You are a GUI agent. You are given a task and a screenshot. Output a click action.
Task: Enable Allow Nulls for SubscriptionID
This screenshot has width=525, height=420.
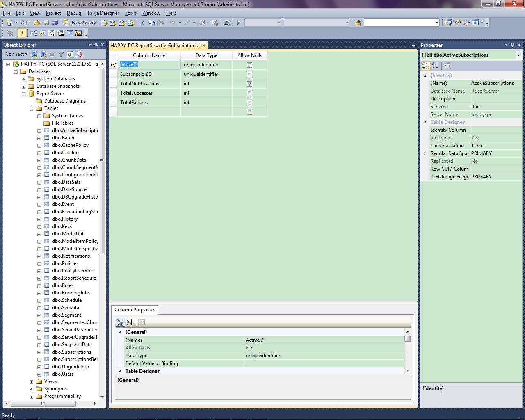[249, 74]
